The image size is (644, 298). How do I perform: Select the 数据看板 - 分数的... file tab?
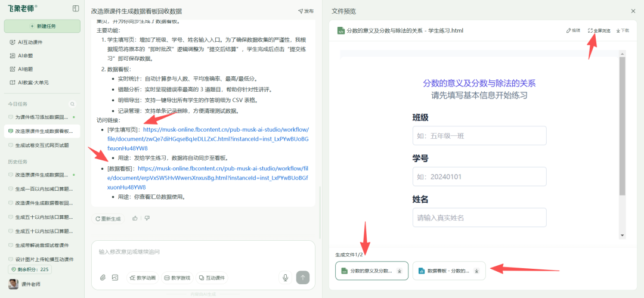(449, 271)
